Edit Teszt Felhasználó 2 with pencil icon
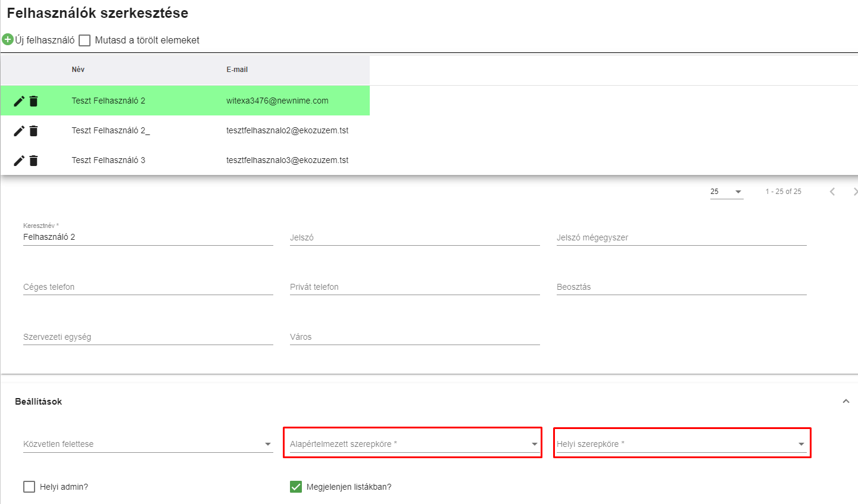This screenshot has width=858, height=504. (19, 101)
